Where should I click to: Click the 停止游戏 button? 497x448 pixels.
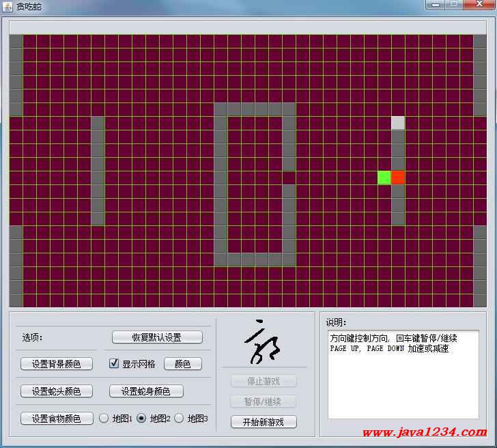click(x=264, y=381)
